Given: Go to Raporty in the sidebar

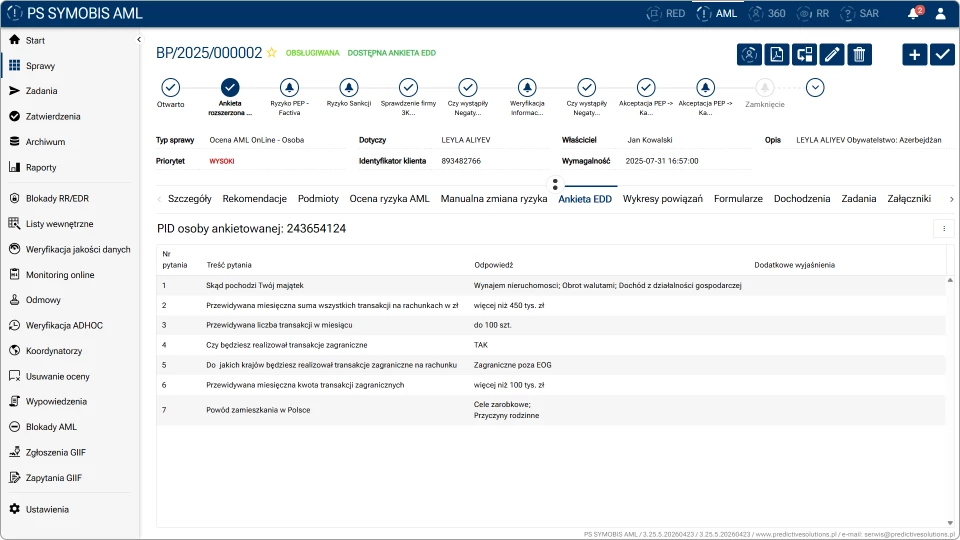Looking at the screenshot, I should pyautogui.click(x=40, y=167).
